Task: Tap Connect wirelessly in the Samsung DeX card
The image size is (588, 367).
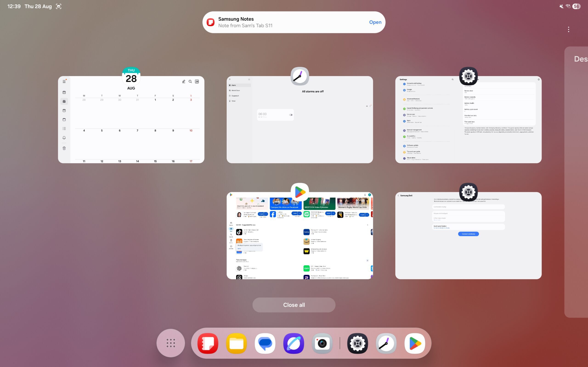Action: pos(468,234)
